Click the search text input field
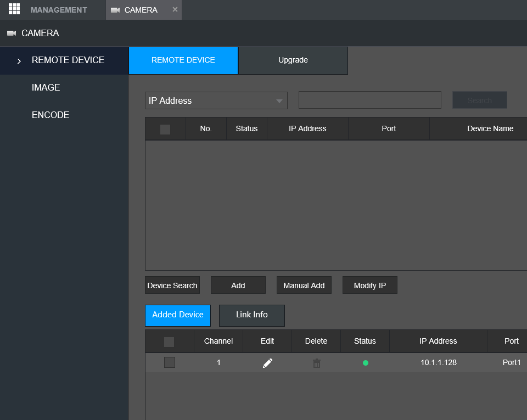Screen dimensions: 527x420 369,100
